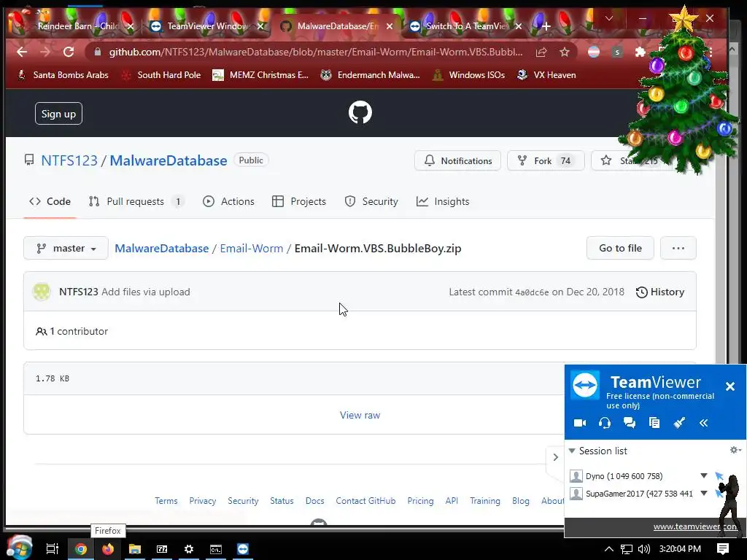Open a new browser tab
Screen dimensions: 747x560
pos(546,26)
